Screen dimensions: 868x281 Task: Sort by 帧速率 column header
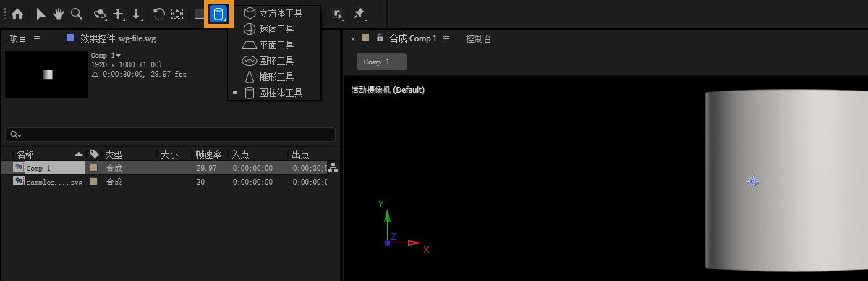point(209,154)
